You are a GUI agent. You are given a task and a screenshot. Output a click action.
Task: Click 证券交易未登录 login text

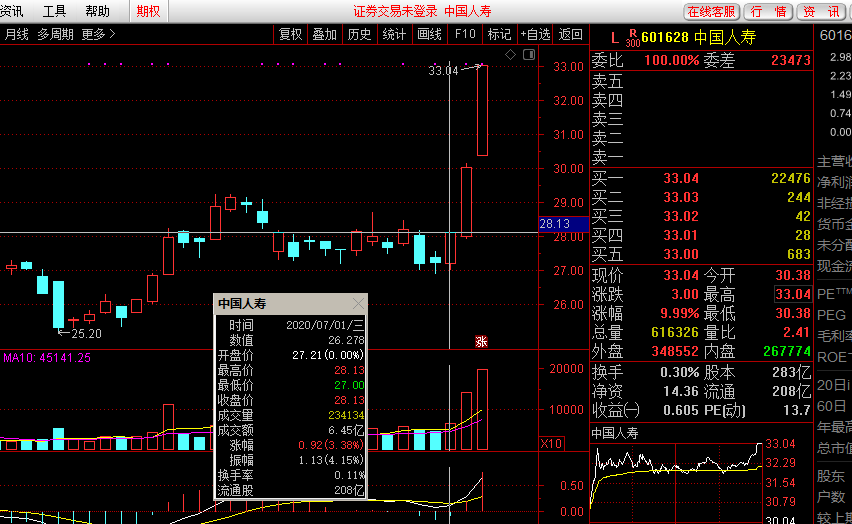click(395, 11)
